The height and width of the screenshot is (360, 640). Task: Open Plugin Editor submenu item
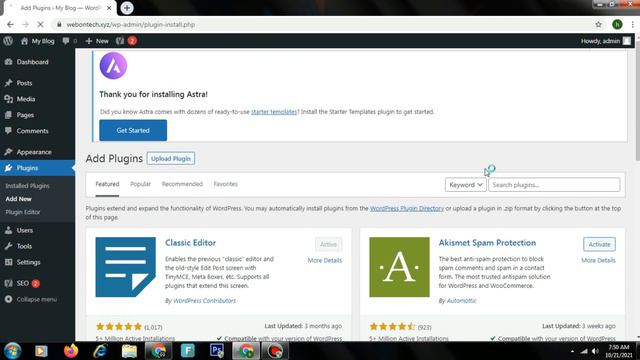click(x=23, y=212)
